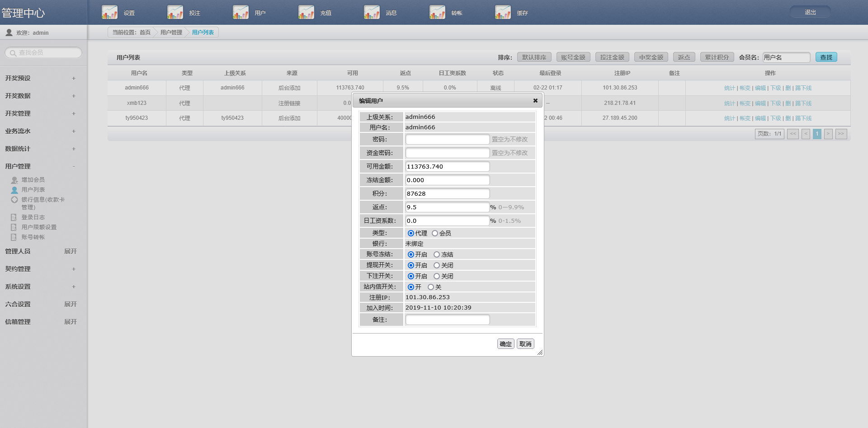Viewport: 868px width, 428px height.
Task: Open the 转帐 chart icon in header
Action: tap(437, 12)
